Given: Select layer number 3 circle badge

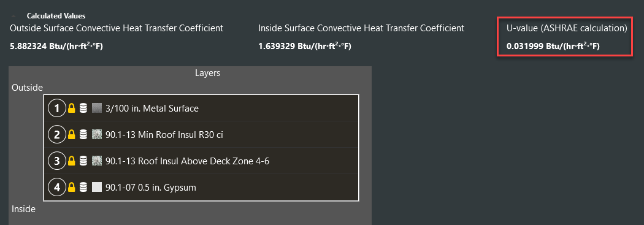Looking at the screenshot, I should tap(57, 161).
